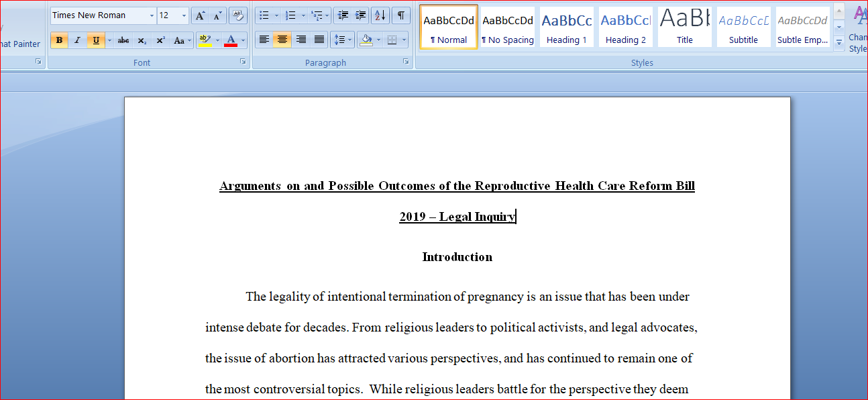Toggle Italic formatting on

[77, 40]
